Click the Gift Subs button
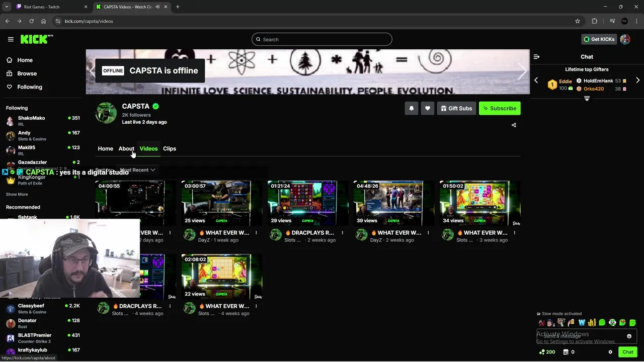The width and height of the screenshot is (644, 362). point(456,108)
